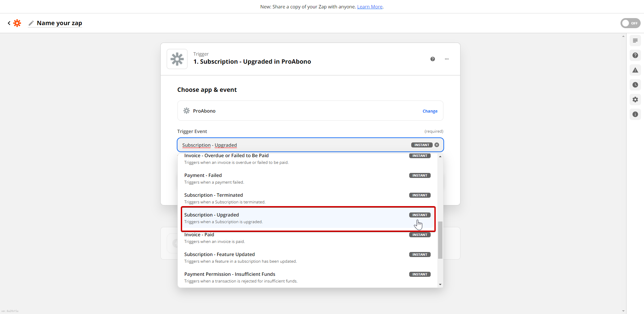Select Subscription - Upgraded trigger event

pos(308,218)
